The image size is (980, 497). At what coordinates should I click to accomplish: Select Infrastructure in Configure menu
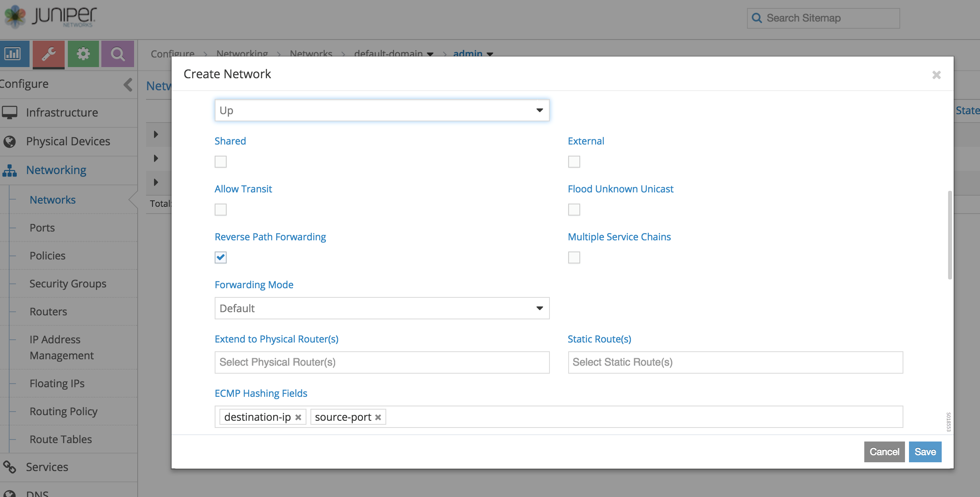click(x=62, y=113)
